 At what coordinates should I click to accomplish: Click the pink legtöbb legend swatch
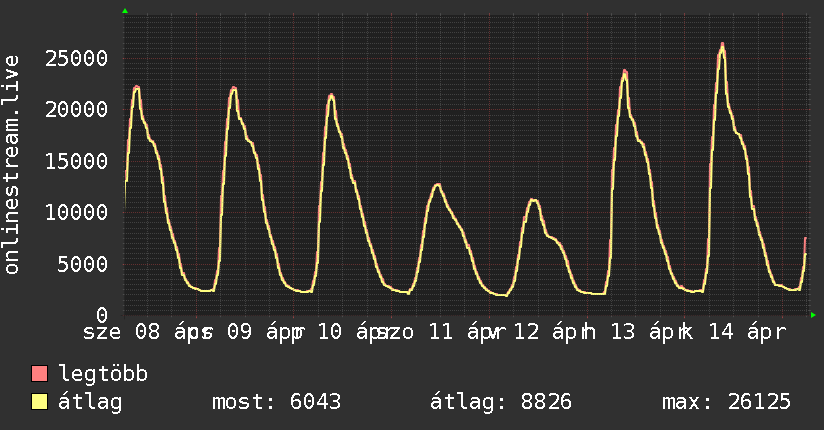[40, 374]
